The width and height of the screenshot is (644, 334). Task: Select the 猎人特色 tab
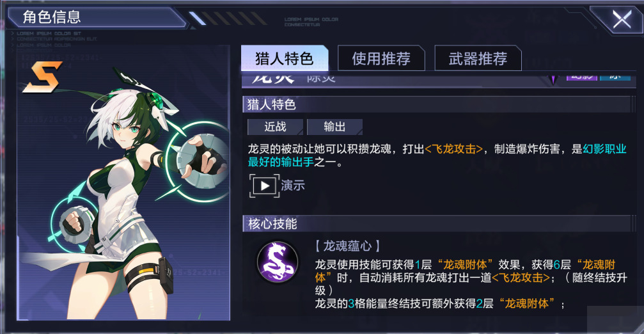285,58
